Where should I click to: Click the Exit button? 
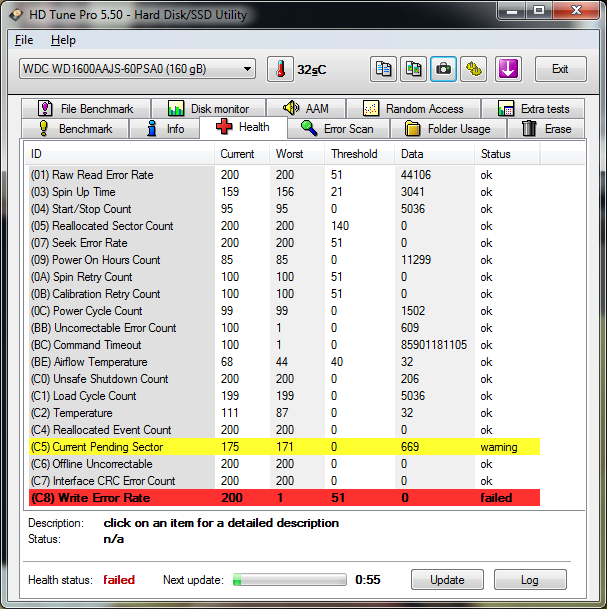[560, 69]
